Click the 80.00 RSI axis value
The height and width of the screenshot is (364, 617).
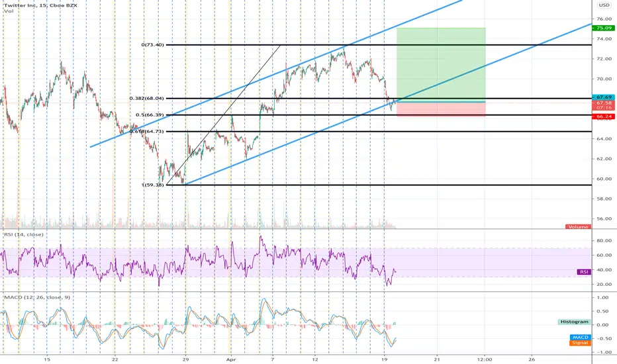(604, 240)
